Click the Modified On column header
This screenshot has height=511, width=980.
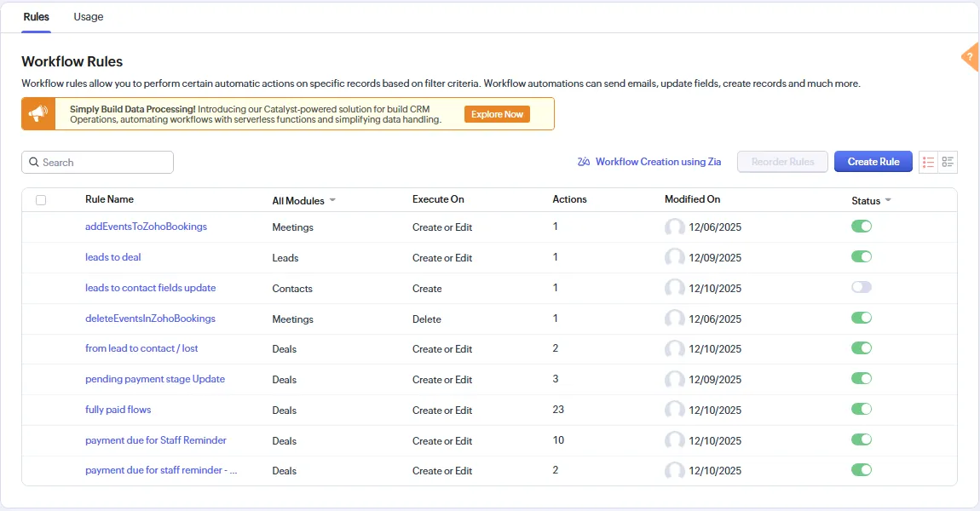pyautogui.click(x=693, y=199)
